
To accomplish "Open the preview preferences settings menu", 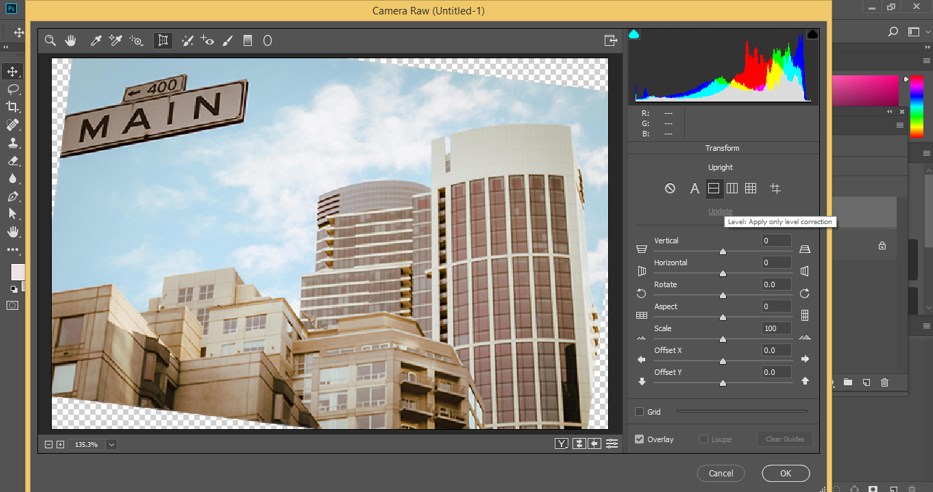I will click(611, 444).
